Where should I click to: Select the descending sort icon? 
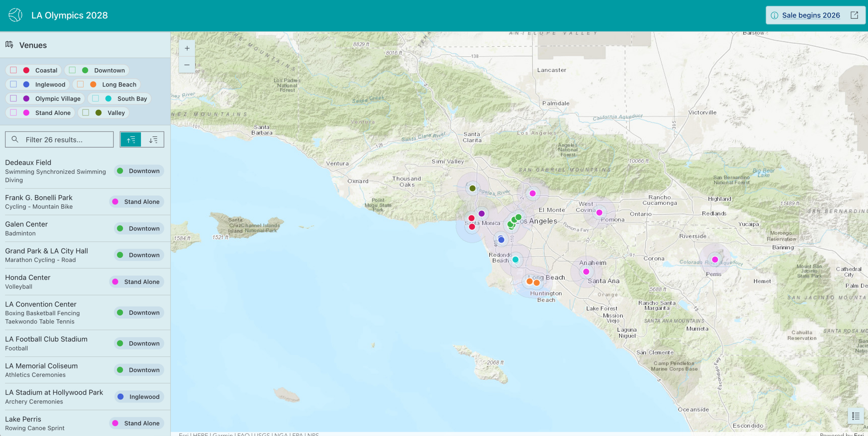click(153, 139)
